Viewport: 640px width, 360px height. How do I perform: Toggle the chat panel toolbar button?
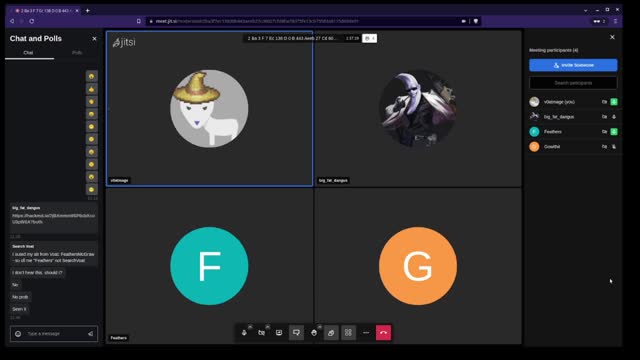point(296,333)
